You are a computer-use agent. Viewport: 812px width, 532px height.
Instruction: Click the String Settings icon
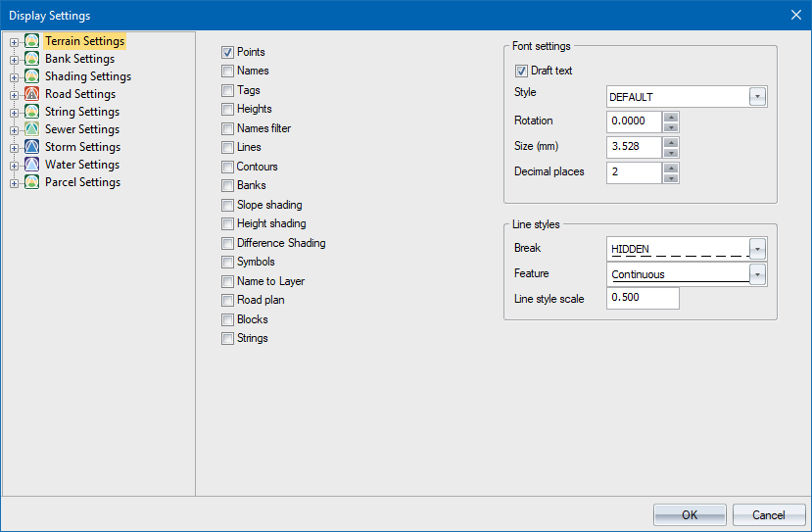click(x=31, y=112)
